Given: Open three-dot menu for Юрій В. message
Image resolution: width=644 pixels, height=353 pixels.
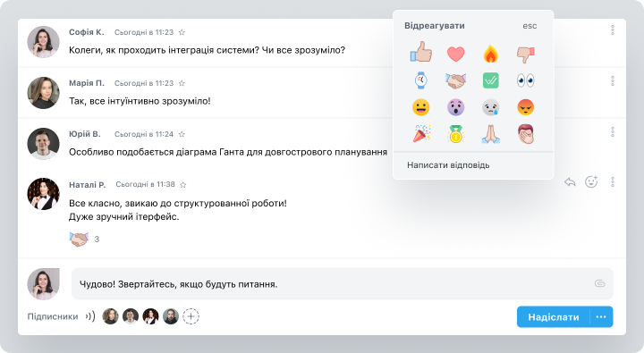Looking at the screenshot, I should pyautogui.click(x=613, y=131).
